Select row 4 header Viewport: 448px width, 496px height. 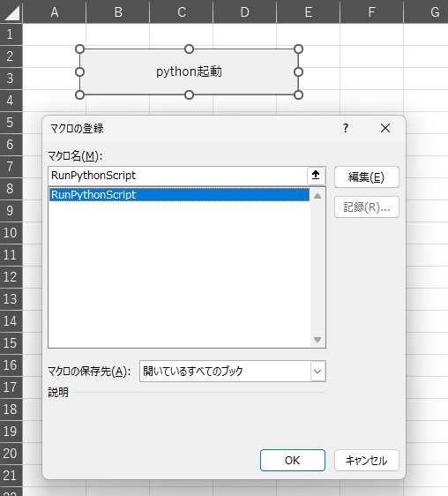pos(11,101)
